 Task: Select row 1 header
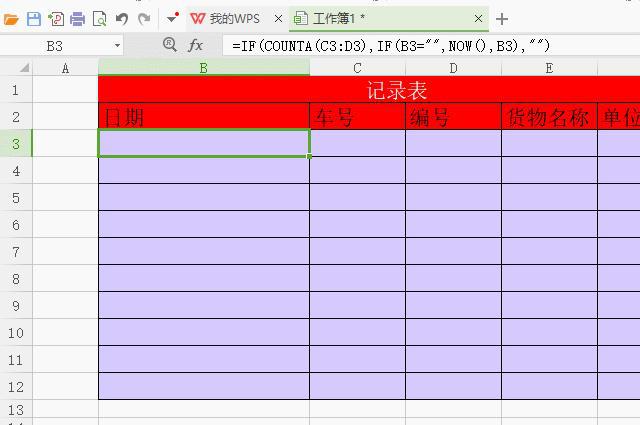tap(16, 89)
